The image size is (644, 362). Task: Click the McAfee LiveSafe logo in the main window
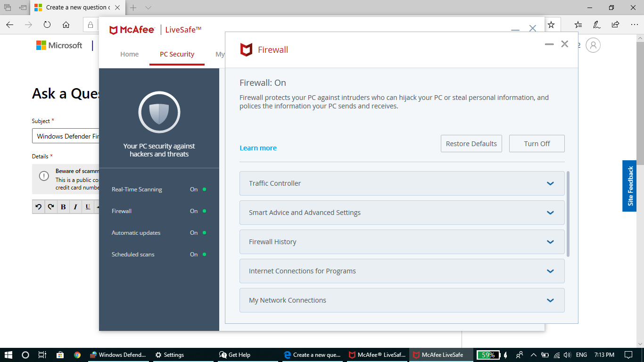click(156, 30)
